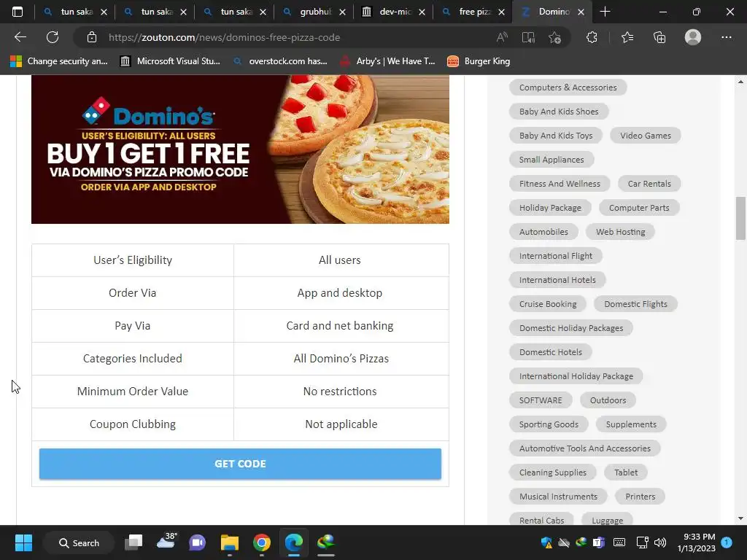Reload the page with the Refresh icon
This screenshot has width=747, height=560.
tap(53, 37)
